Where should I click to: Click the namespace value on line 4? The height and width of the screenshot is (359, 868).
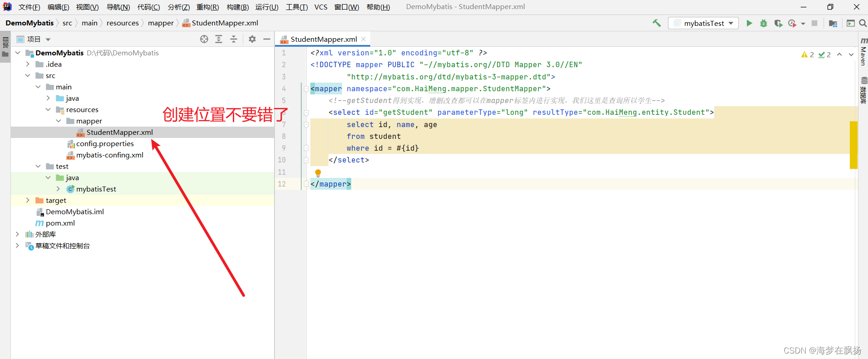click(469, 89)
